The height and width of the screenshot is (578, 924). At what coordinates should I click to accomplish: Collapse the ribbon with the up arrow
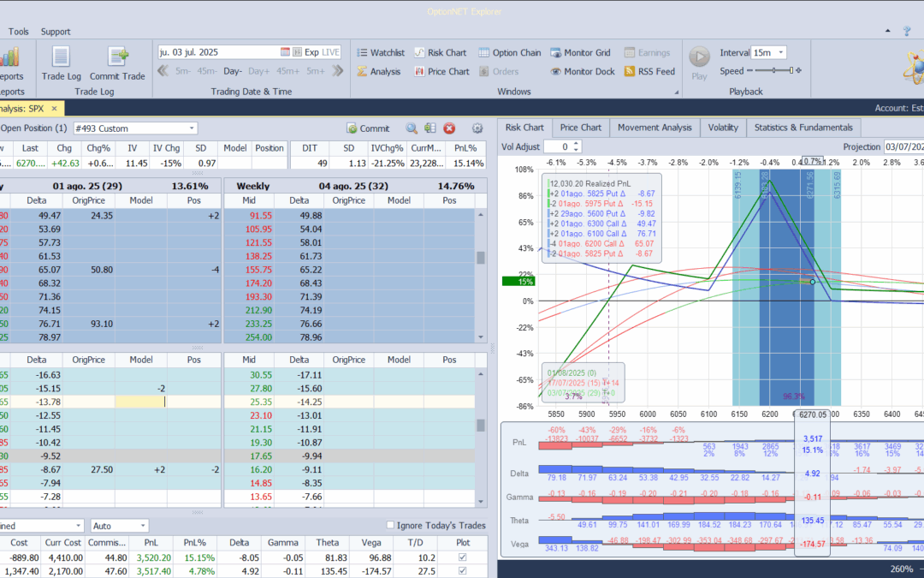point(888,31)
